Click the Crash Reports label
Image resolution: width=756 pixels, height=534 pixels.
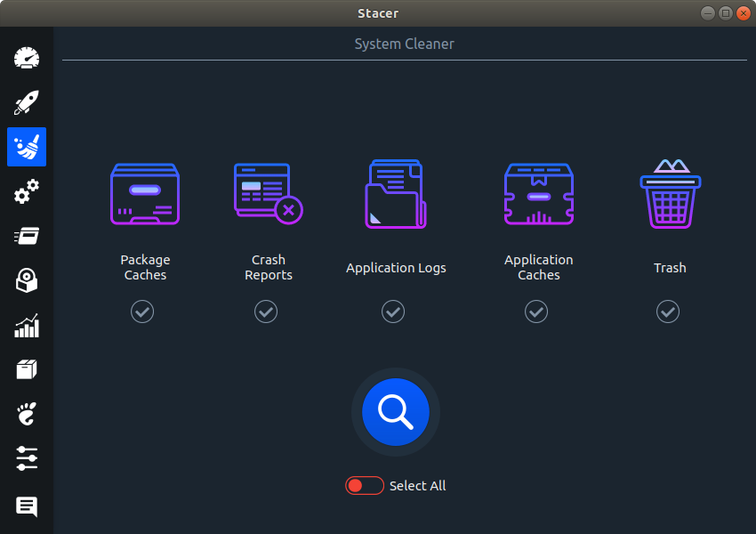point(269,267)
